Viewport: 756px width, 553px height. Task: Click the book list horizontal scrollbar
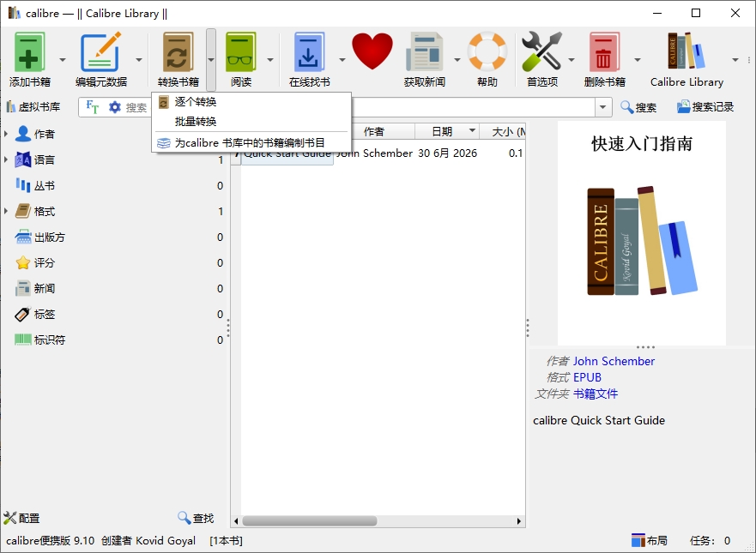pyautogui.click(x=309, y=520)
